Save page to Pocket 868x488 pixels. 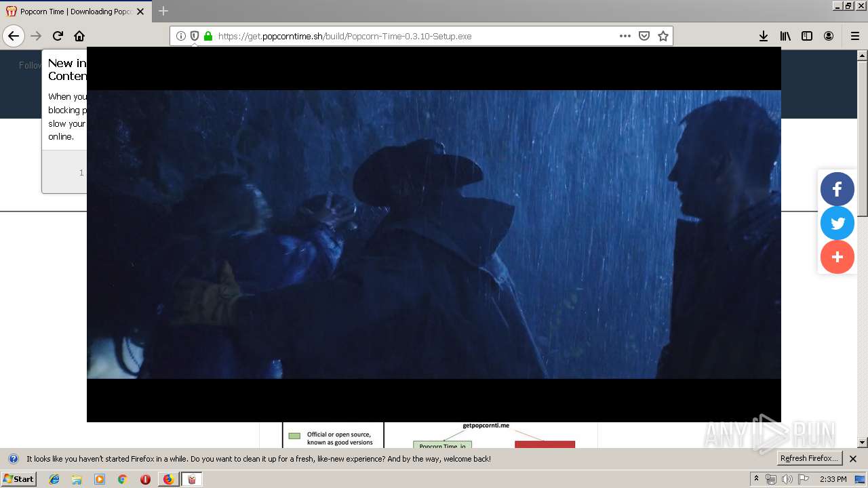(x=644, y=36)
